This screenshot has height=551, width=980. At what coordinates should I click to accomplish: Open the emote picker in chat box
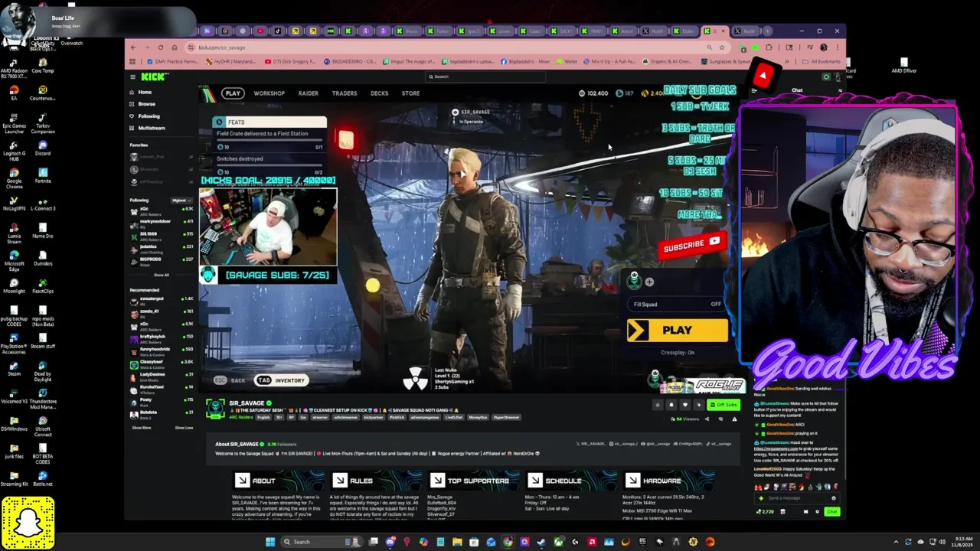834,498
